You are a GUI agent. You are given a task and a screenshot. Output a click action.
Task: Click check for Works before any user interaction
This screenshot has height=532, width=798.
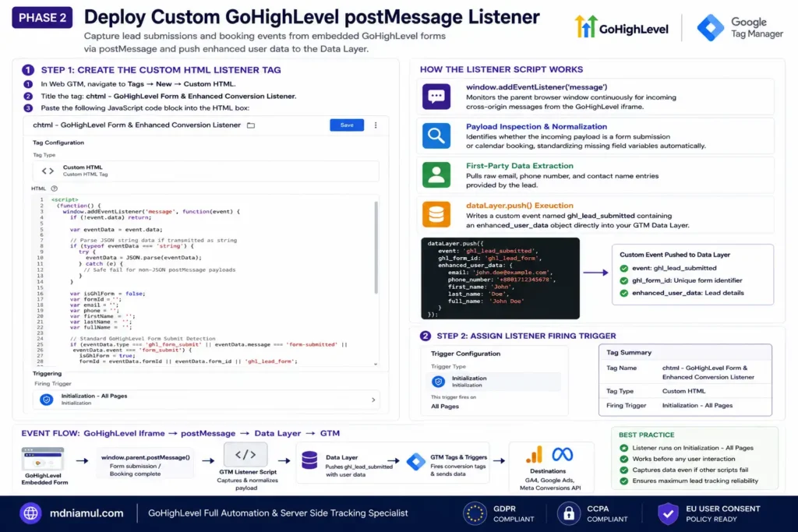click(624, 459)
